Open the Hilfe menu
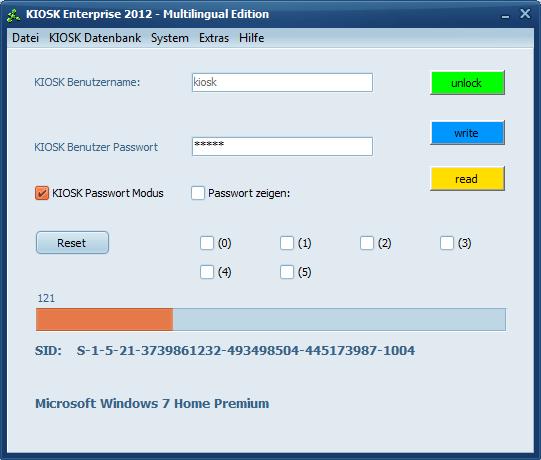This screenshot has width=541, height=460. pyautogui.click(x=252, y=38)
